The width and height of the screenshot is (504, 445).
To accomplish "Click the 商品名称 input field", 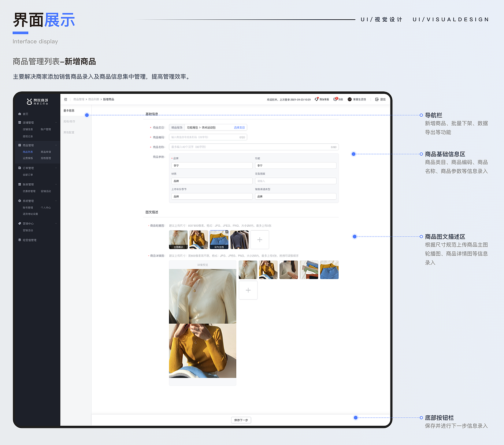I will (254, 147).
